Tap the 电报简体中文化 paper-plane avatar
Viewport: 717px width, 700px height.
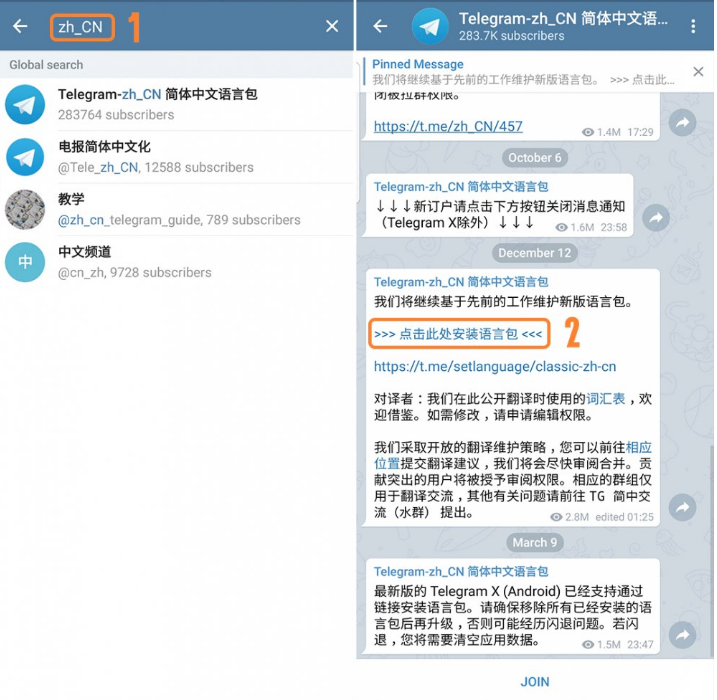click(x=25, y=157)
